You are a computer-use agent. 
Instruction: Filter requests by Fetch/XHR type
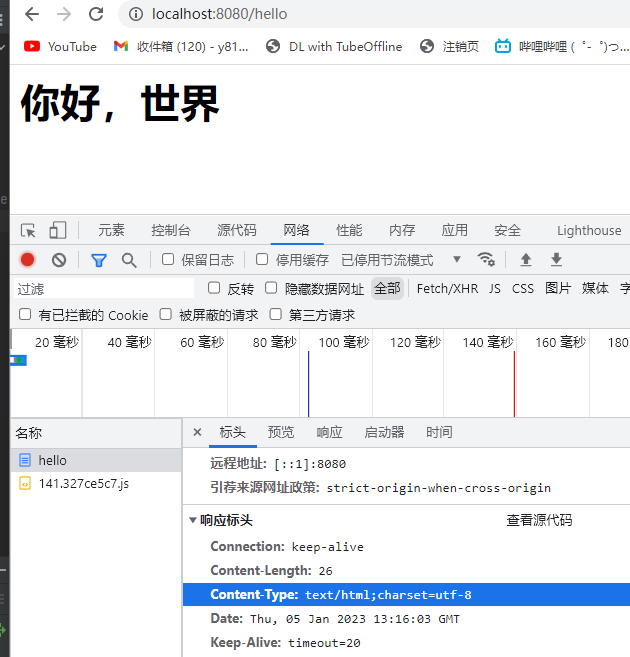447,288
